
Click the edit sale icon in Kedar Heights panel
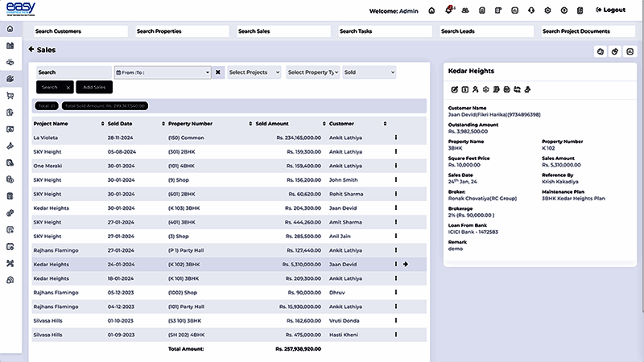pyautogui.click(x=454, y=89)
